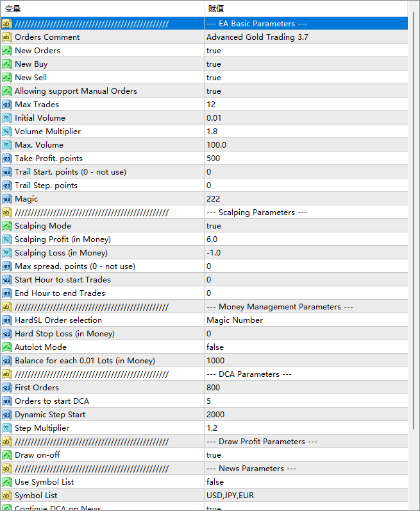Edit the First Orders value 800
The width and height of the screenshot is (420, 511).
(306, 388)
